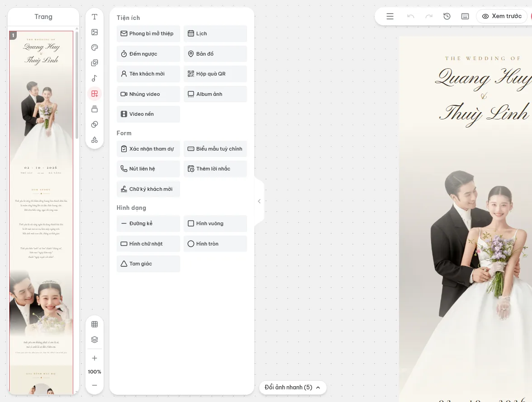This screenshot has height=402, width=532.
Task: Zoom in with the plus icon
Action: (95, 358)
